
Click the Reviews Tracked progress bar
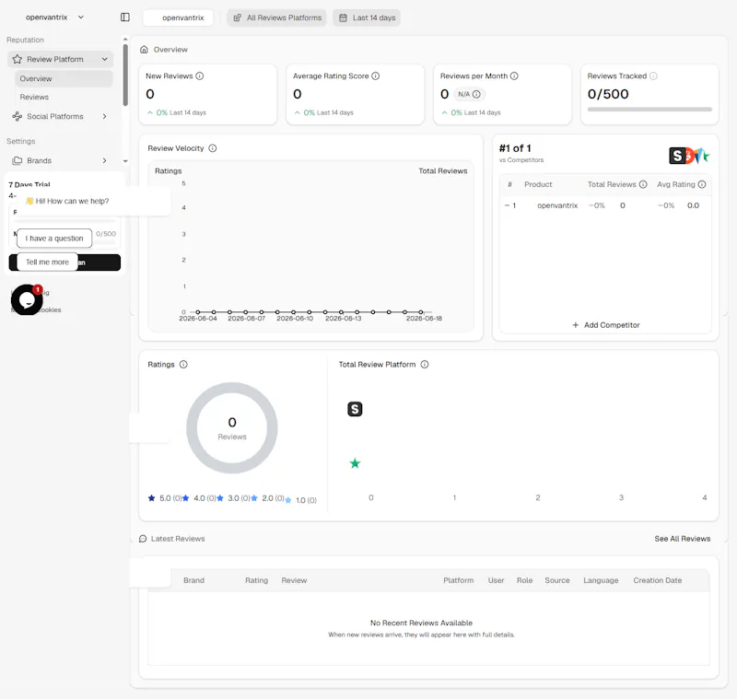coord(649,110)
